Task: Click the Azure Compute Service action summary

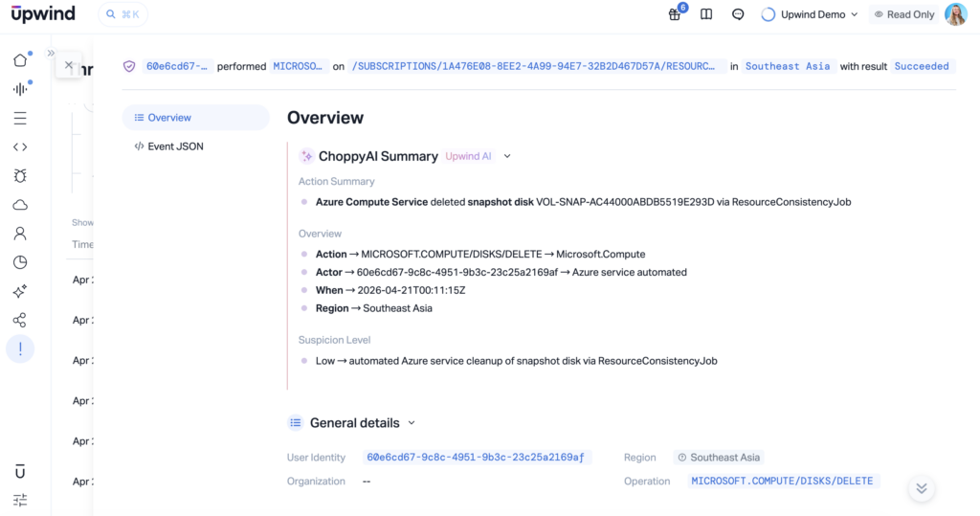Action: click(583, 202)
